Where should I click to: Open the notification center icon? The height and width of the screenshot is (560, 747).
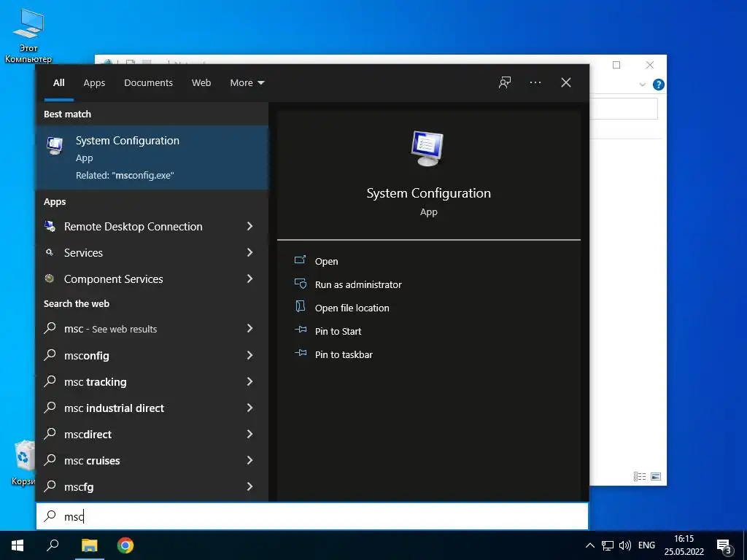724,547
